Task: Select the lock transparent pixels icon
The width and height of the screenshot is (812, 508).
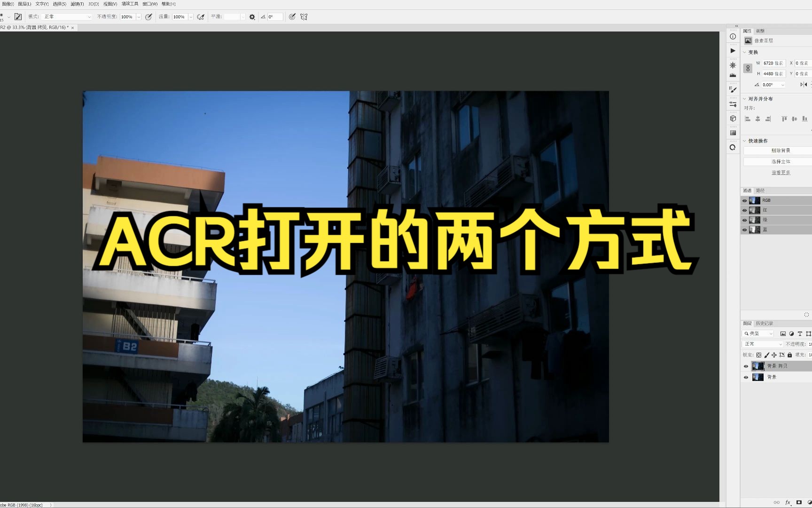Action: [x=759, y=355]
